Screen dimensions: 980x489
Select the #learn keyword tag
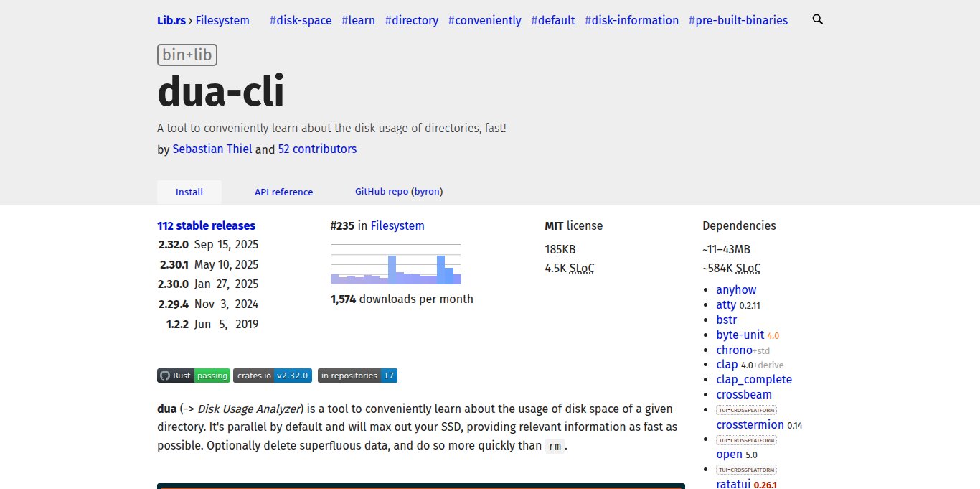(359, 20)
